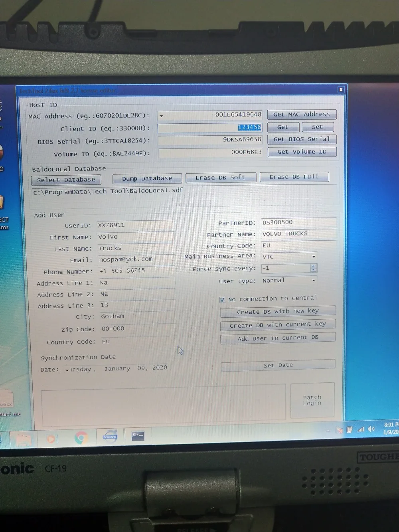Click the Phone Number field
399x532 pixels.
[x=136, y=271]
